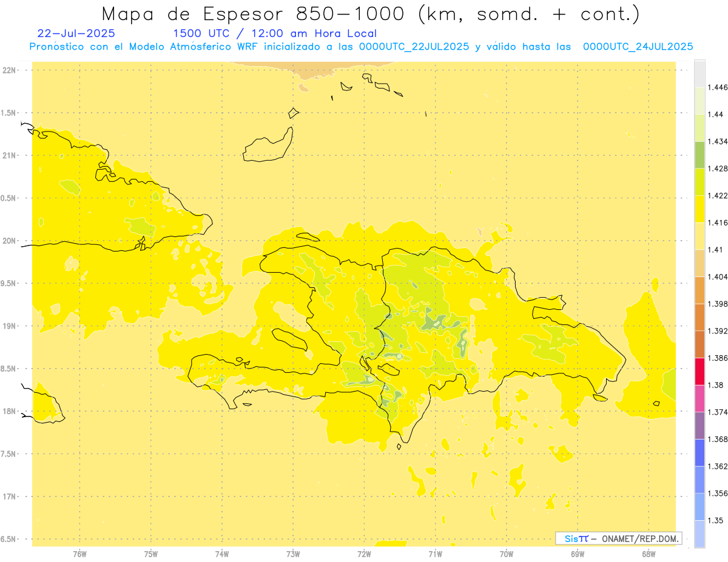The image size is (728, 562).
Task: Click colorbar value '1.374'
Action: (718, 412)
